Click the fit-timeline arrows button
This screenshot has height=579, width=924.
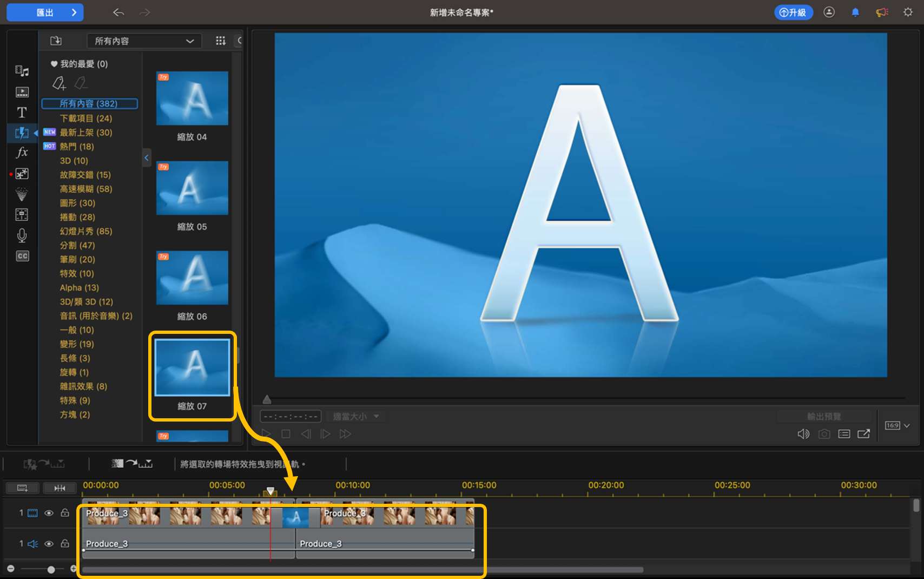pos(60,488)
